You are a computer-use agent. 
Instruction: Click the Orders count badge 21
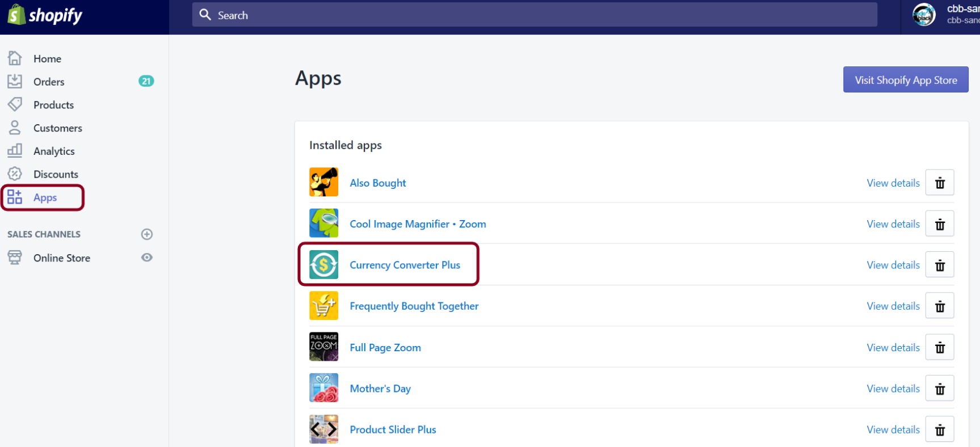tap(146, 81)
